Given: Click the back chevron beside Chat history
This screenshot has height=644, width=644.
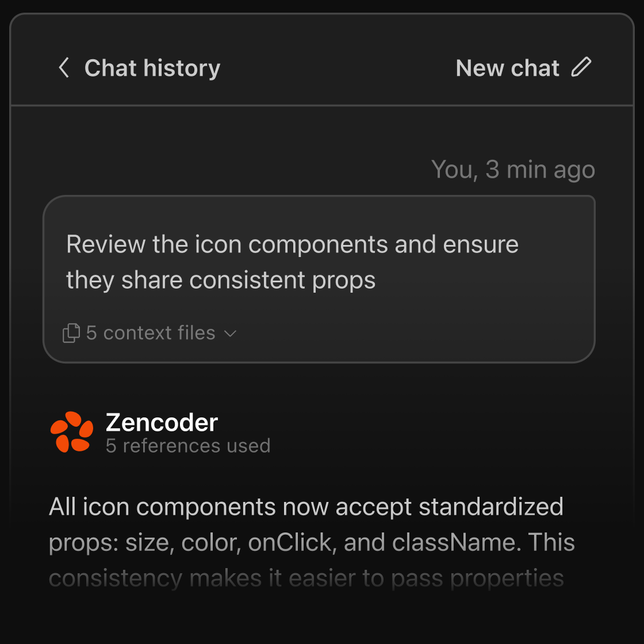Looking at the screenshot, I should (63, 67).
